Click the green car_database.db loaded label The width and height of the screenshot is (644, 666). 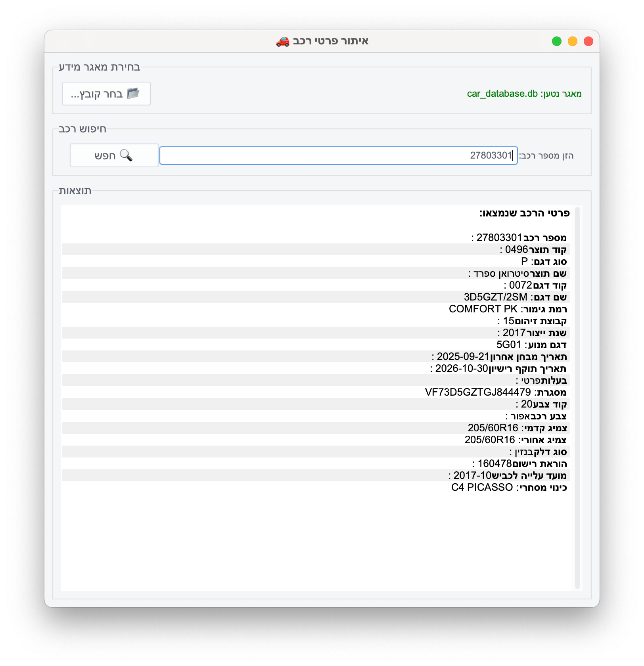pos(524,94)
